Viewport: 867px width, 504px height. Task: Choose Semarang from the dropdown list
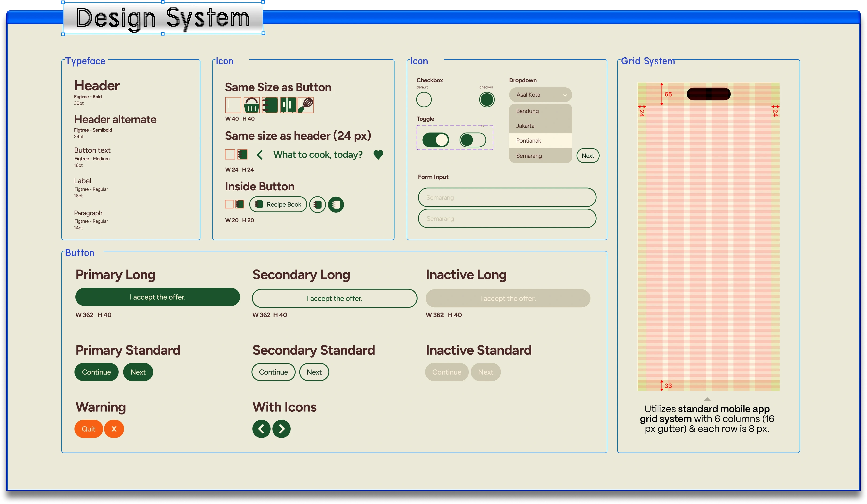(x=540, y=156)
